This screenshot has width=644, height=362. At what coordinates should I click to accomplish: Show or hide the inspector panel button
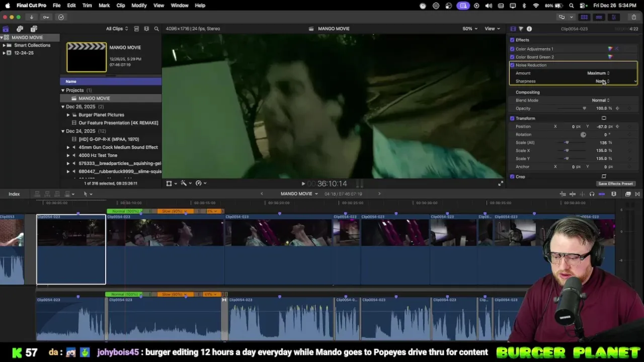pos(613,17)
